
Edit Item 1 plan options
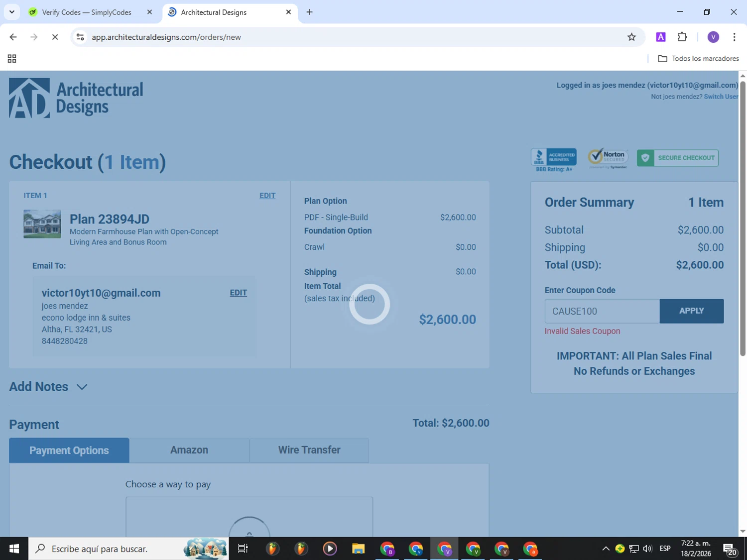click(267, 196)
